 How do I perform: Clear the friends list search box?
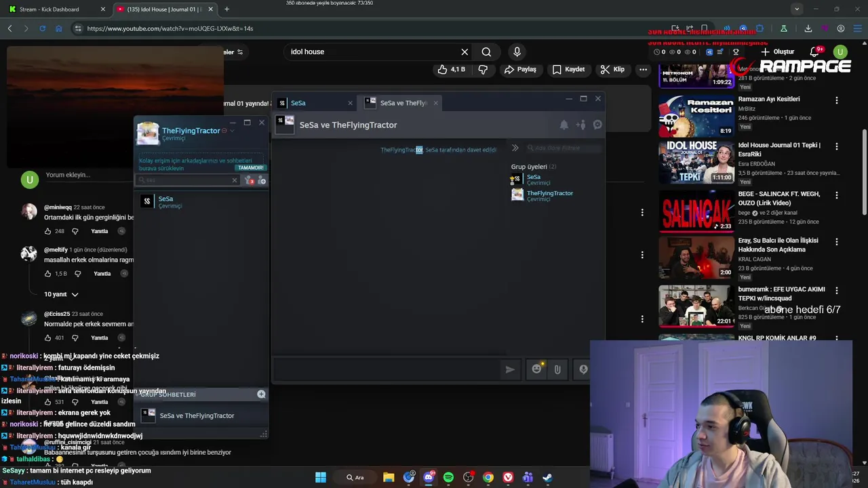235,180
